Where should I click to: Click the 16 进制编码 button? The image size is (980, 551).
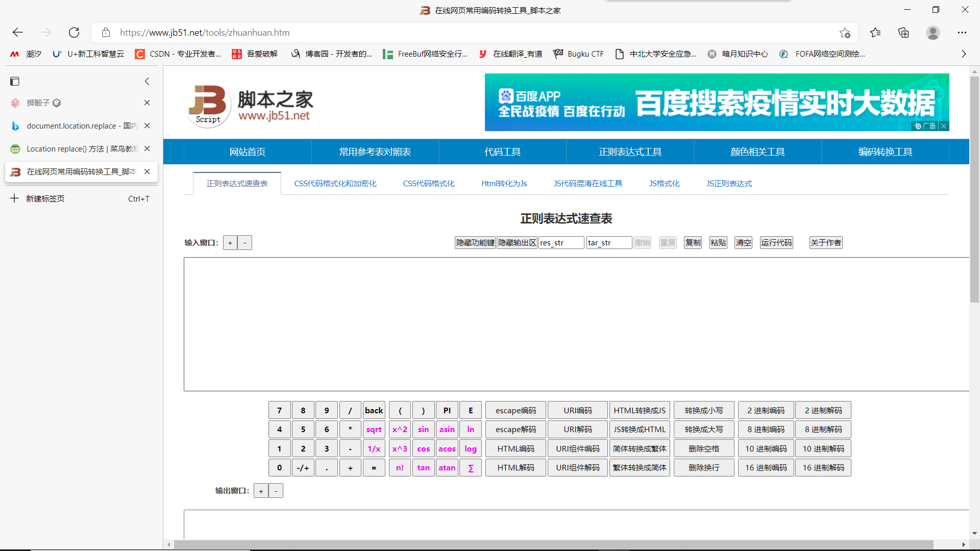tap(766, 468)
